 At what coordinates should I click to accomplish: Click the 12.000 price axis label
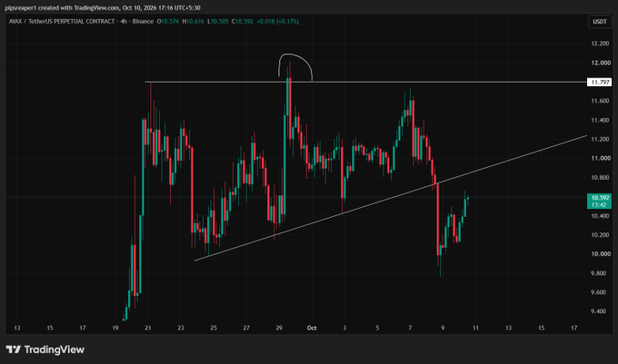tap(601, 63)
